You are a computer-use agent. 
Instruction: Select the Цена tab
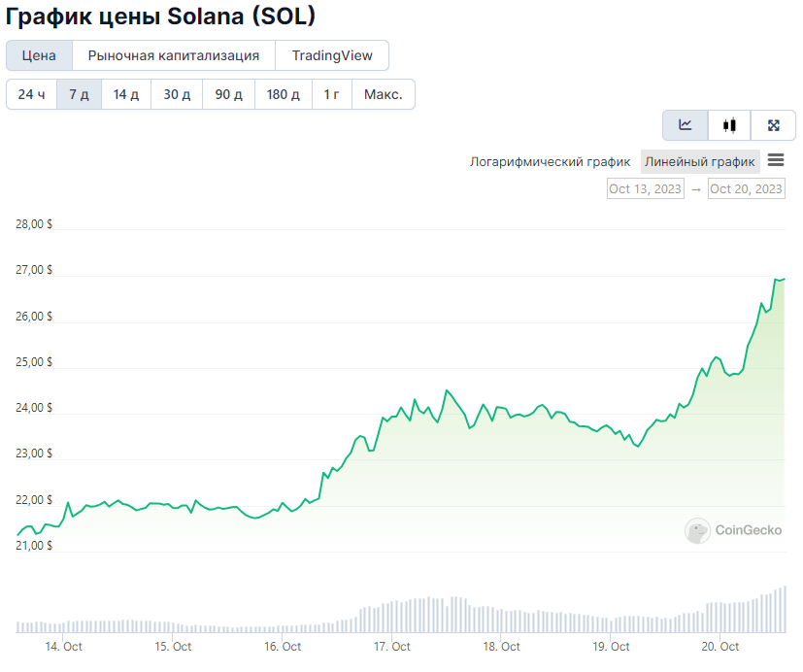click(x=39, y=55)
